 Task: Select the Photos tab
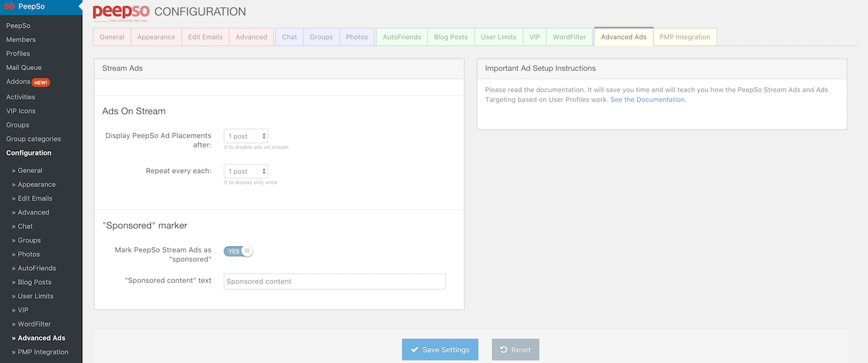[x=357, y=37]
